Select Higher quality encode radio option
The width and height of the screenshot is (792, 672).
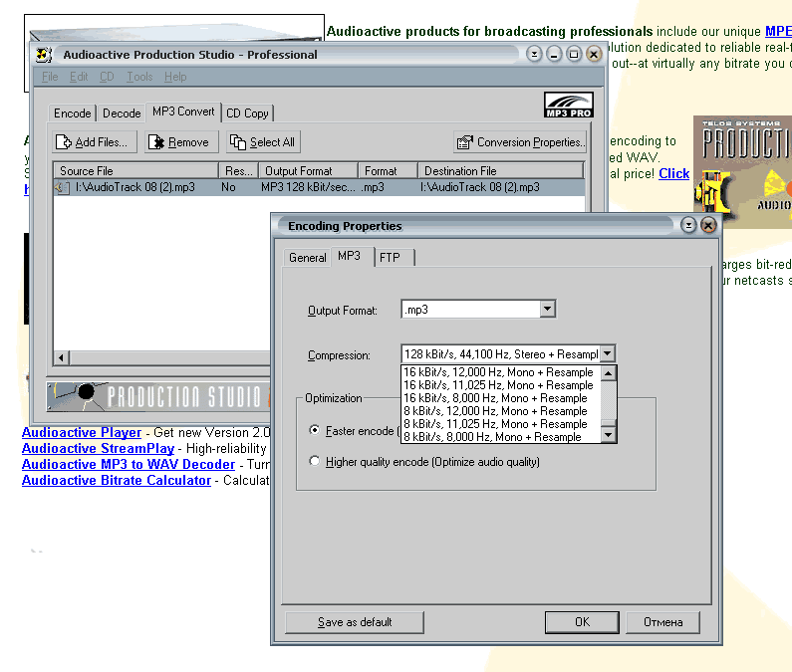point(315,461)
